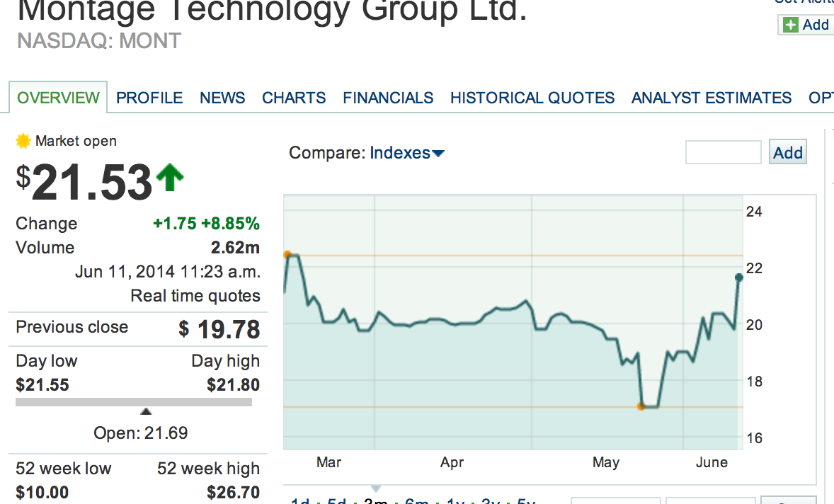View the HISTORICAL QUOTES tab
The image size is (834, 504).
(x=532, y=98)
